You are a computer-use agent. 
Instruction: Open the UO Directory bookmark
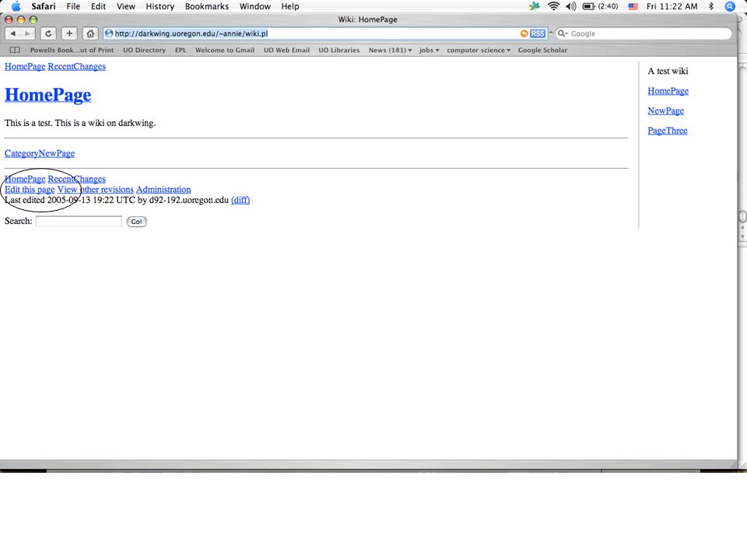145,50
